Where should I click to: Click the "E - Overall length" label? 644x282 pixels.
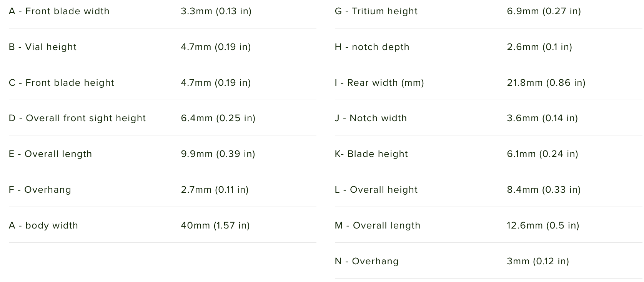click(x=50, y=154)
